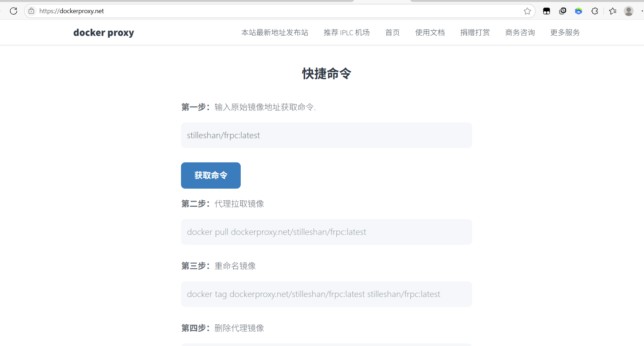Open the user profile avatar
This screenshot has width=644, height=346.
629,11
